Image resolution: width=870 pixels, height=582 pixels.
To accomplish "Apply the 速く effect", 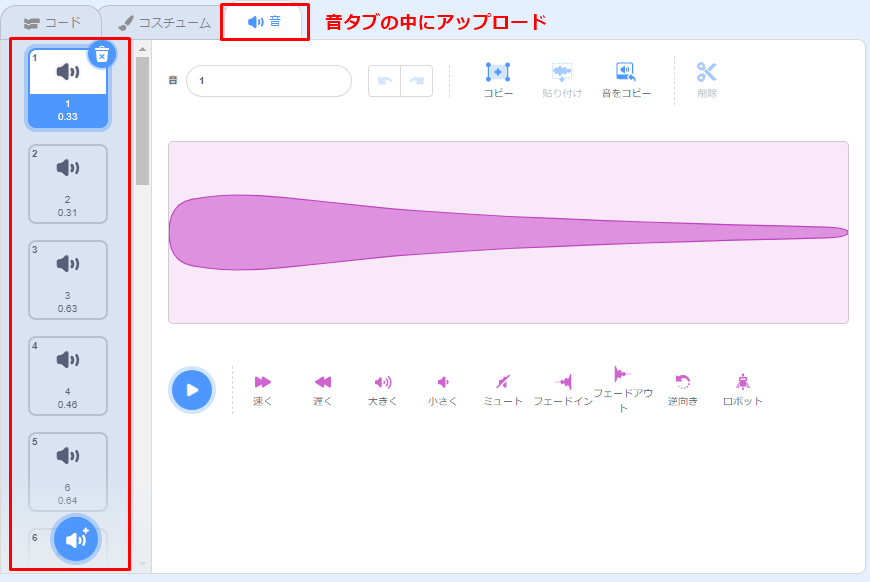I will [x=262, y=391].
